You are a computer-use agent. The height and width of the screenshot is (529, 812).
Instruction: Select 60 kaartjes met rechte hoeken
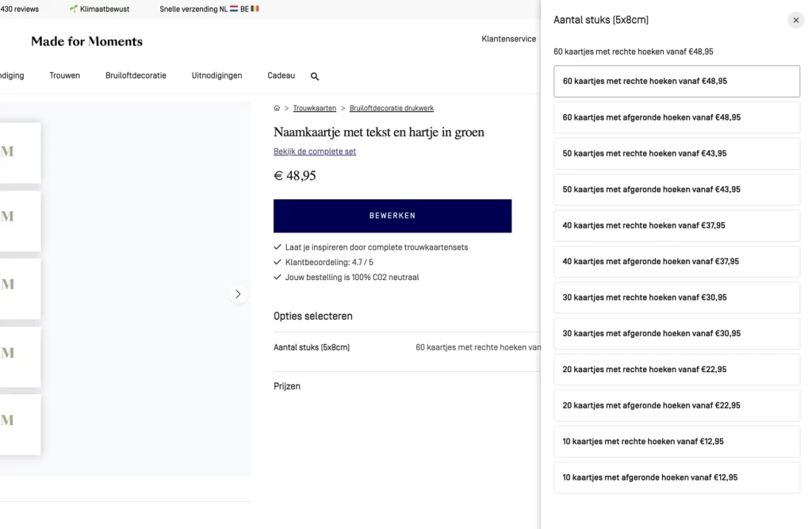[x=676, y=82]
